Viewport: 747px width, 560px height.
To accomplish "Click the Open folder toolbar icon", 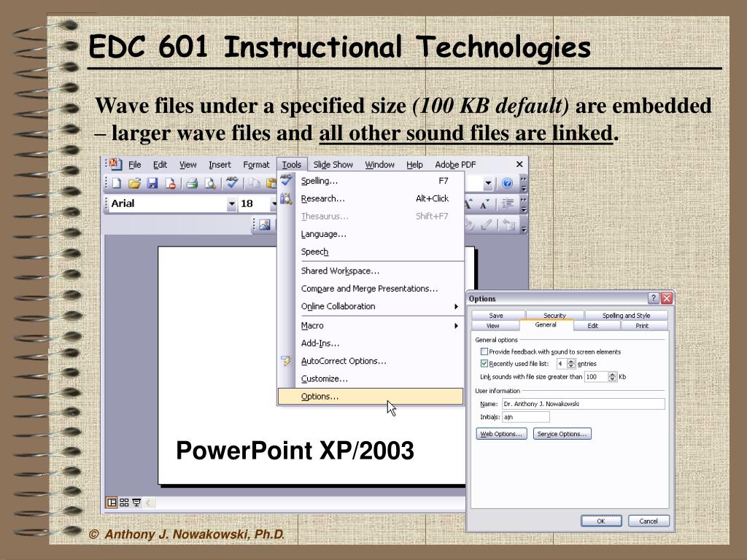I will (134, 183).
